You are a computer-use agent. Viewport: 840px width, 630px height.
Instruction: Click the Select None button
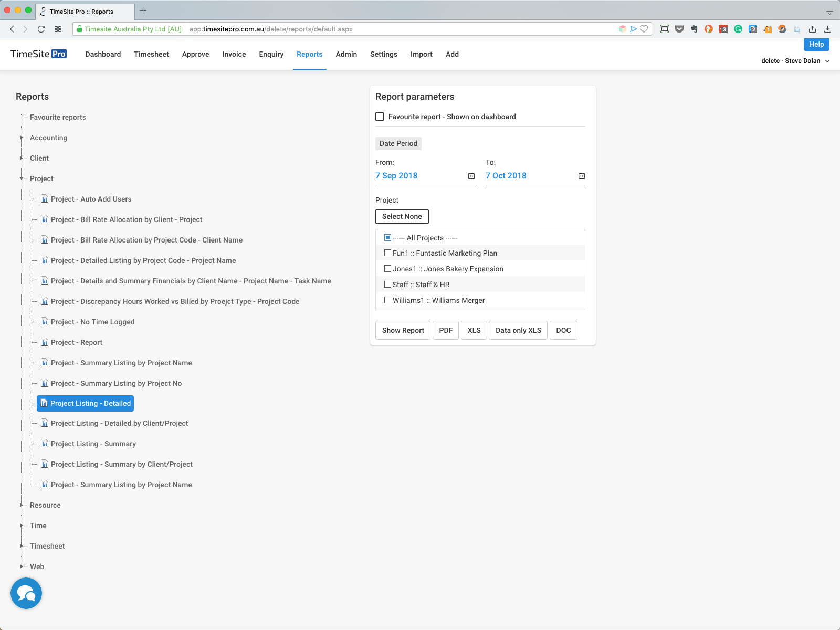(x=402, y=216)
